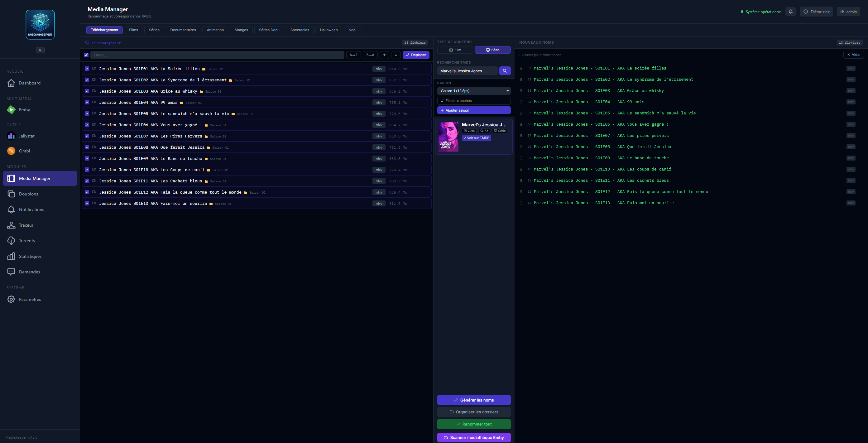Open the Voir sur TMDB link
The height and width of the screenshot is (443, 868).
click(477, 138)
